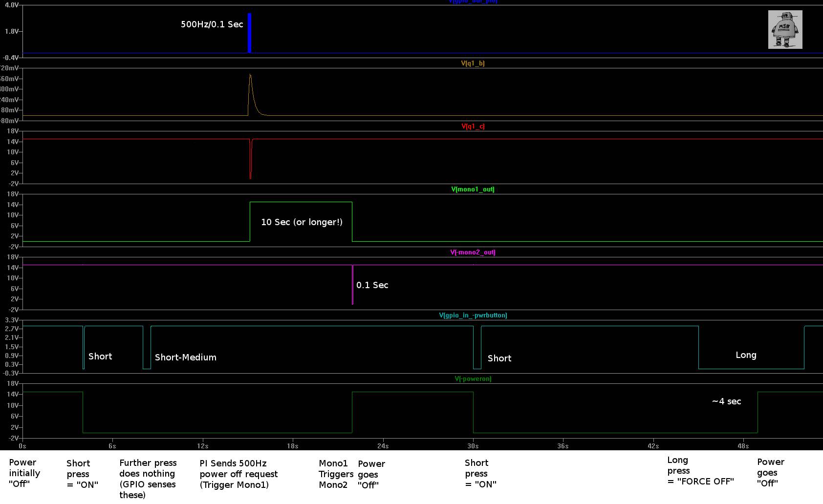Select the "10 Sec (or longer!)" annotation
The image size is (823, 504).
click(302, 222)
